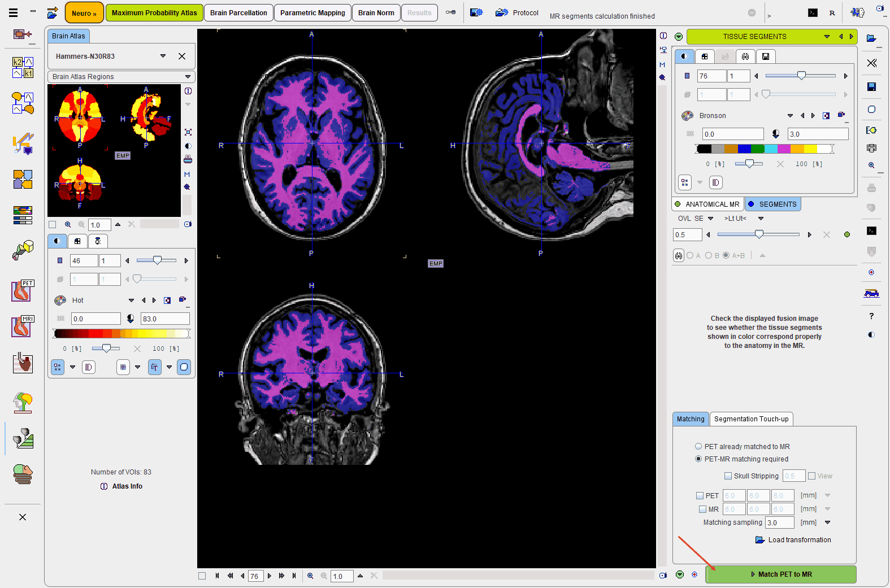Click the save disk icon in right sidebar
Viewport: 890px width, 588px height.
click(871, 86)
